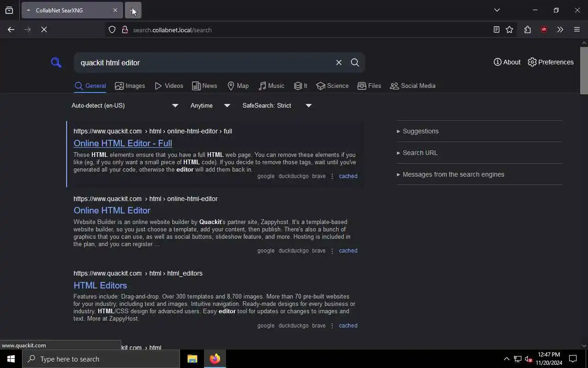Image resolution: width=588 pixels, height=368 pixels.
Task: List all tabs dropdown arrow
Action: [497, 10]
